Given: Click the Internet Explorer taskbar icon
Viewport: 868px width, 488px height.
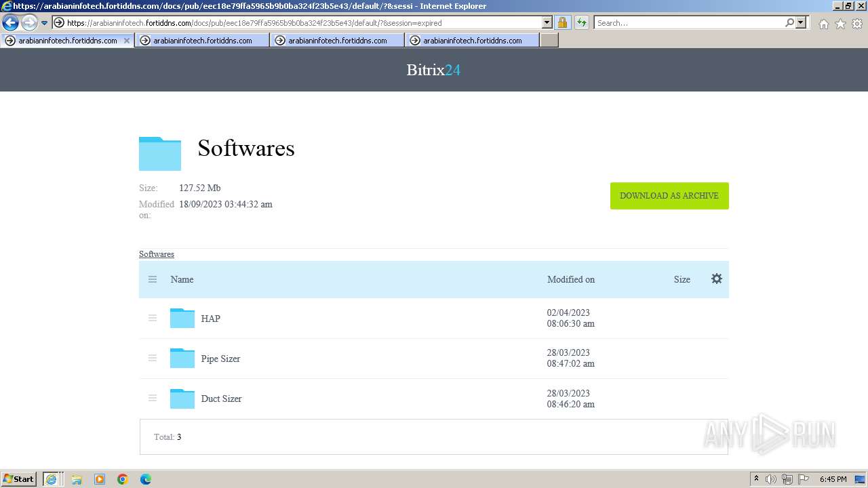Looking at the screenshot, I should tap(52, 479).
